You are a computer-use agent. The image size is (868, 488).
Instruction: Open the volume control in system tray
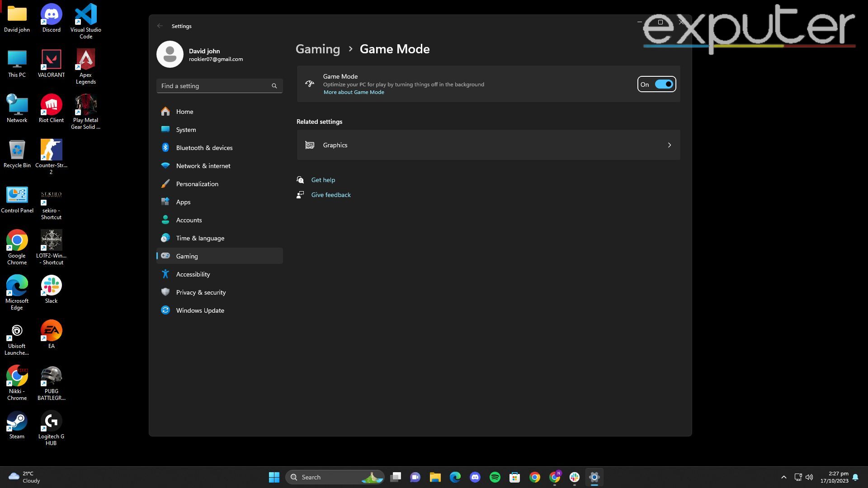[x=809, y=477]
